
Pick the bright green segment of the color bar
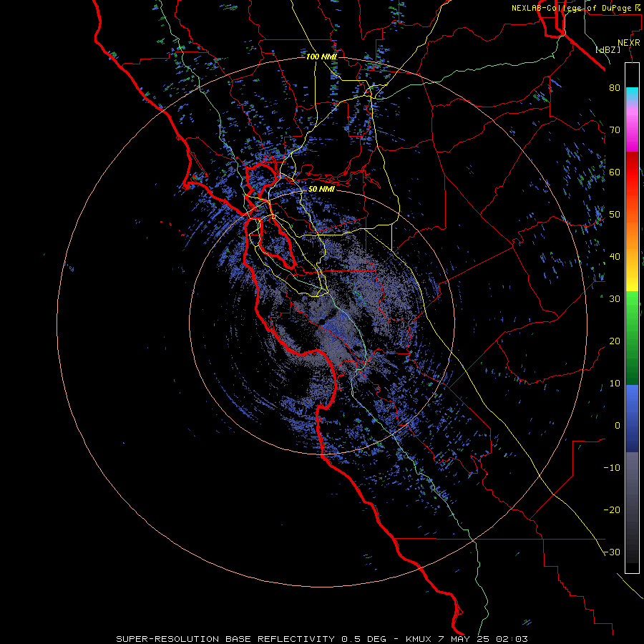632,306
